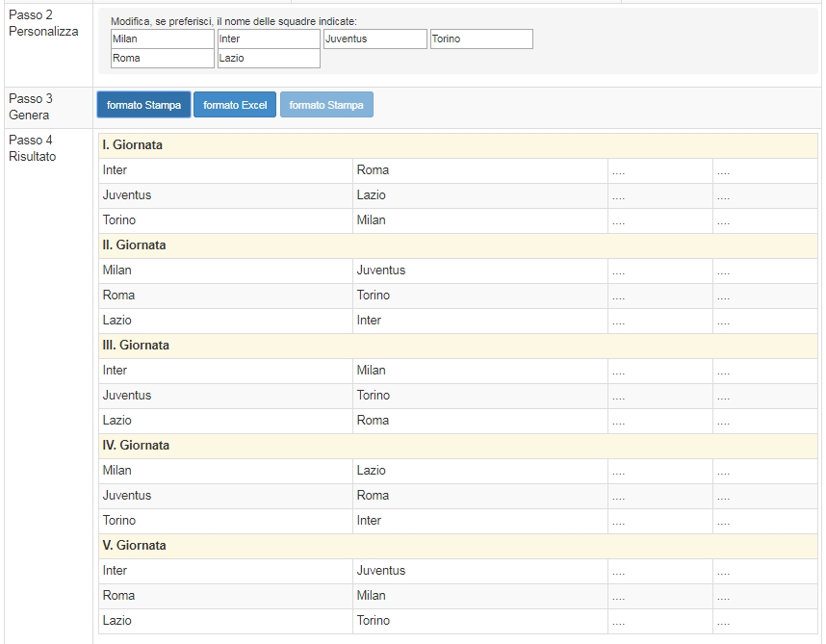Select the V. Giornata header row
Screen dimensions: 826x644
click(x=458, y=546)
